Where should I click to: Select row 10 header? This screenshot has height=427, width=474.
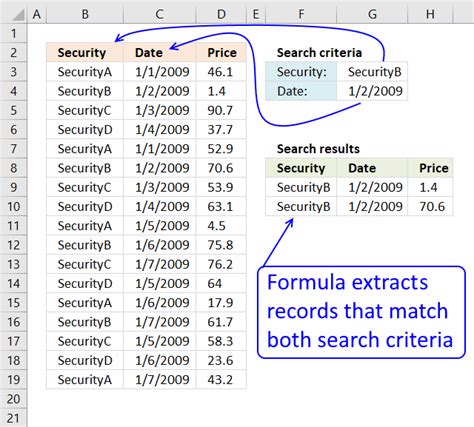[13, 206]
